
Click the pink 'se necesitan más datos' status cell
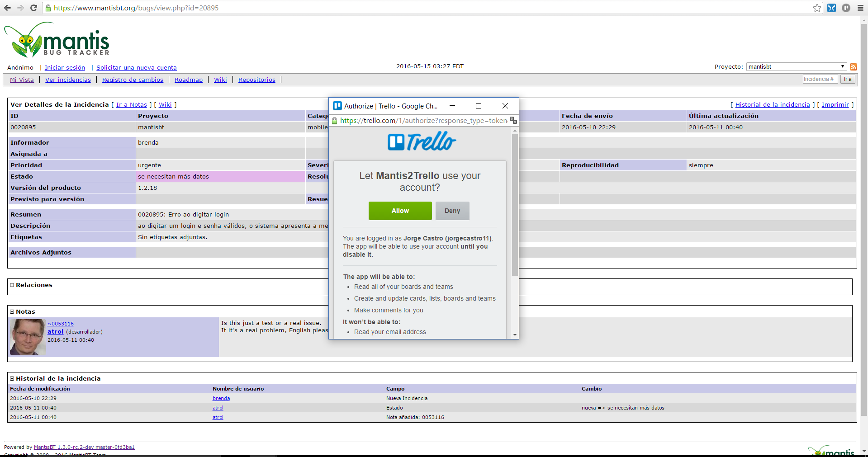[x=221, y=176]
